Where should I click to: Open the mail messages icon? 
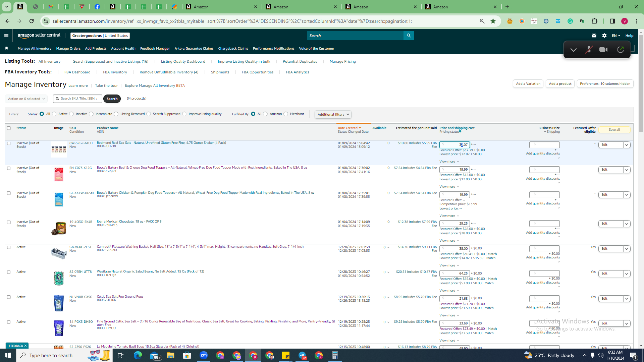click(594, 36)
